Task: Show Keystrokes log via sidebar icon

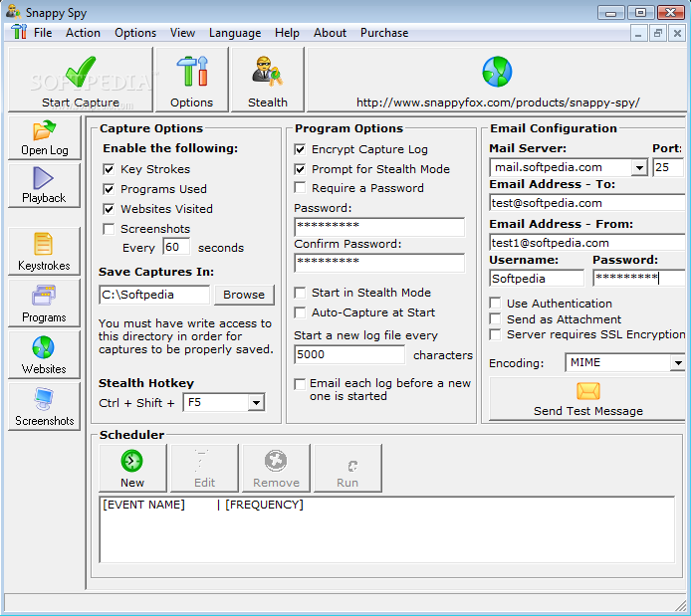Action: click(x=44, y=252)
